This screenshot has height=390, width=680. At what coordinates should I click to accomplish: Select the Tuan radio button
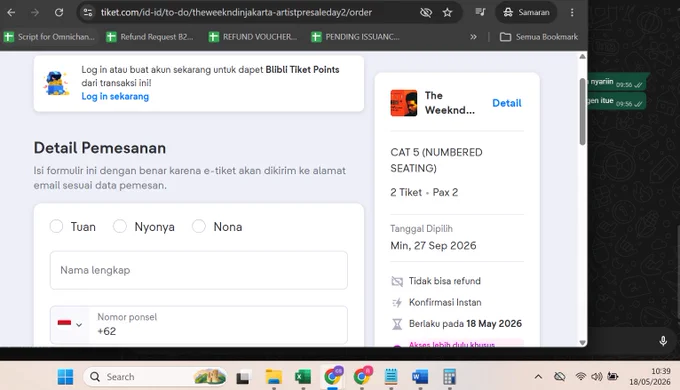pos(56,226)
